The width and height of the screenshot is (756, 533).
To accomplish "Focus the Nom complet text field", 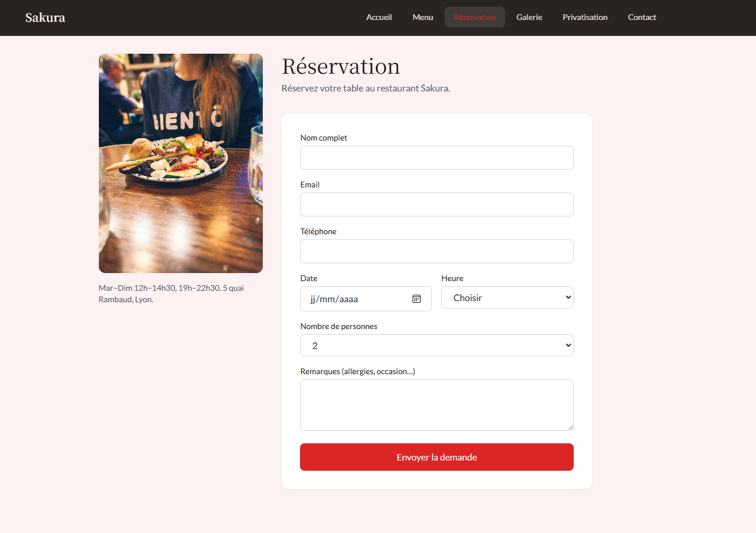I will 437,158.
